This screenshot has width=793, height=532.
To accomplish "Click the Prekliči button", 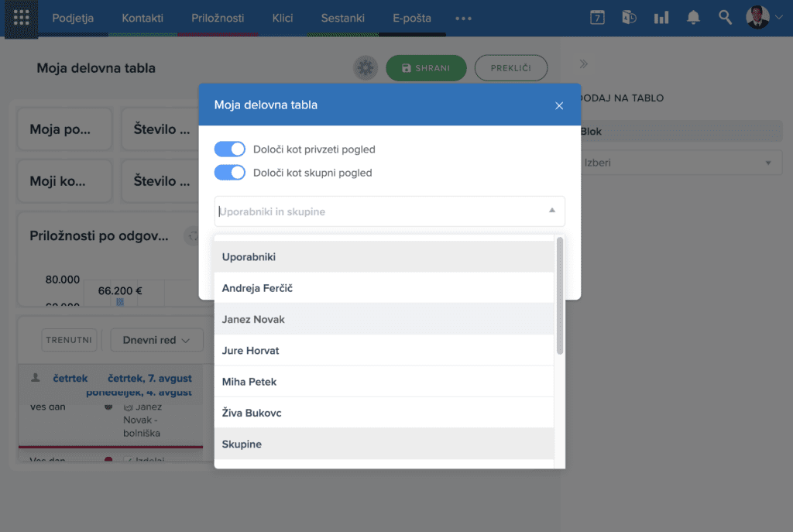I will 510,68.
